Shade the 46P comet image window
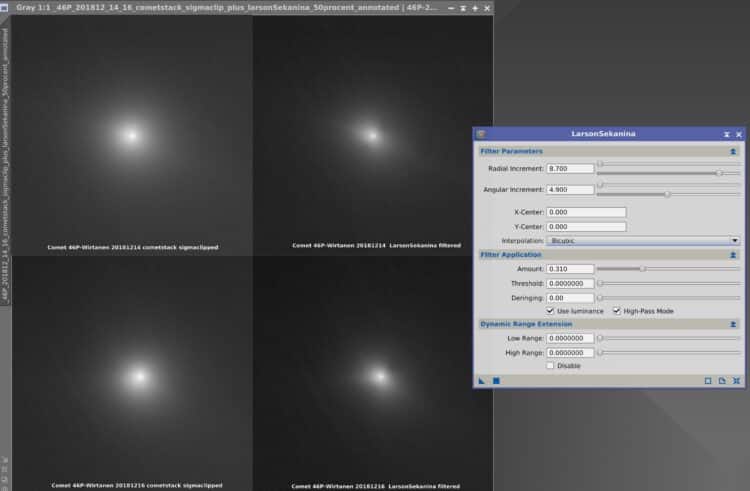Screen dimensions: 750x491 point(463,8)
